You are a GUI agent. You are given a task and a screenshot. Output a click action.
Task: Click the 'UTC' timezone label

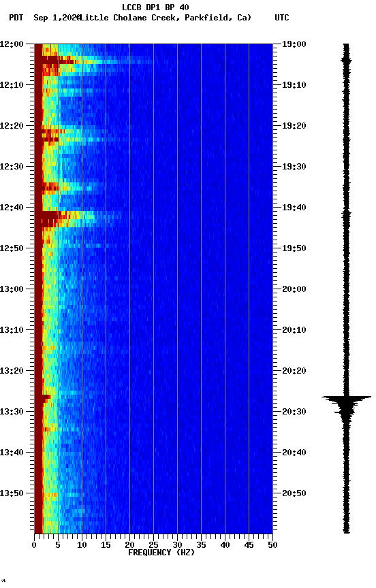coord(282,18)
